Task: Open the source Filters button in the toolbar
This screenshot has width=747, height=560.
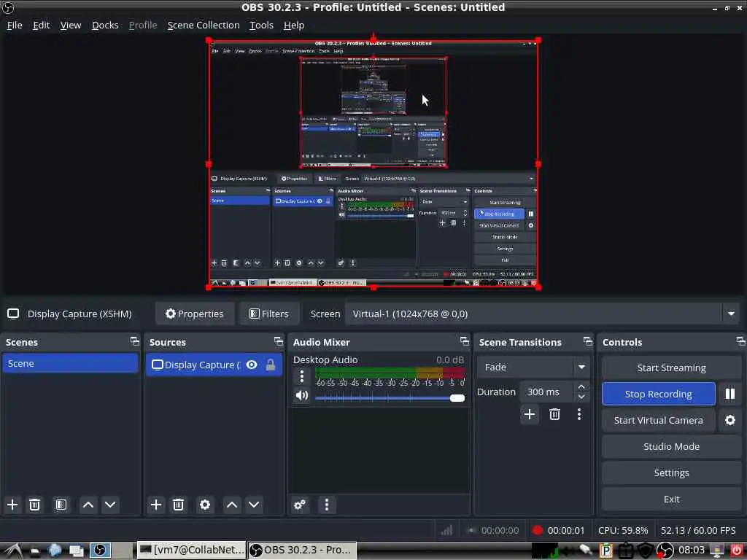Action: click(x=269, y=314)
